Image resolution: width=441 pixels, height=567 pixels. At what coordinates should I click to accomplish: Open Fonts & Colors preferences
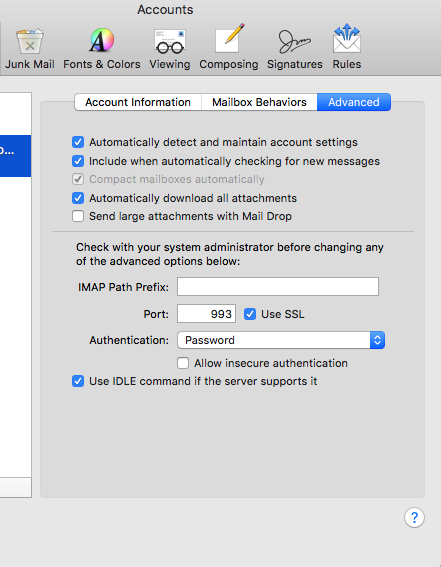click(102, 49)
